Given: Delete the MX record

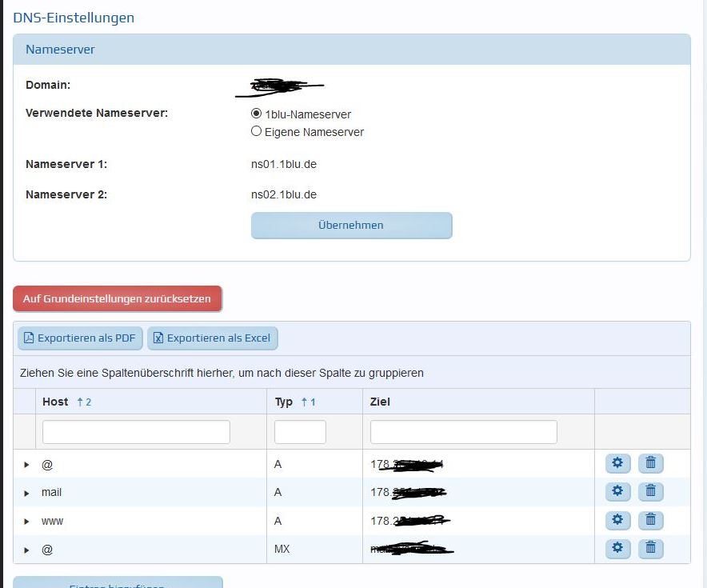Looking at the screenshot, I should pyautogui.click(x=651, y=548).
